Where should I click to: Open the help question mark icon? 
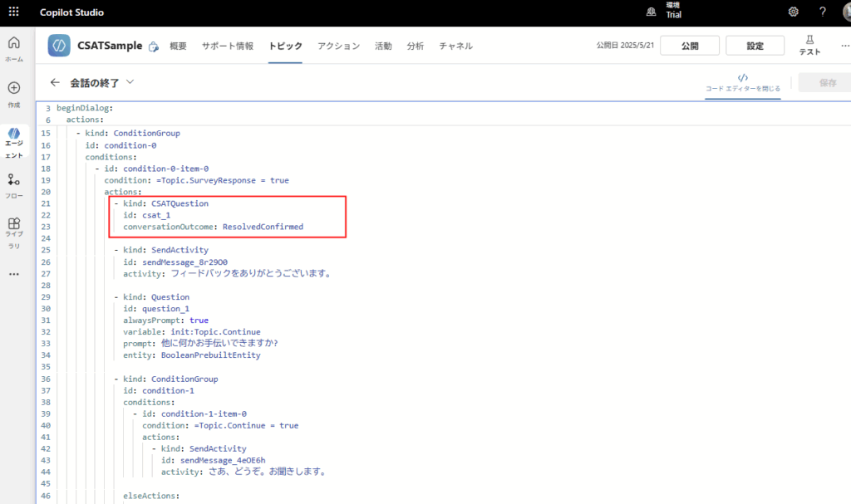pos(822,12)
